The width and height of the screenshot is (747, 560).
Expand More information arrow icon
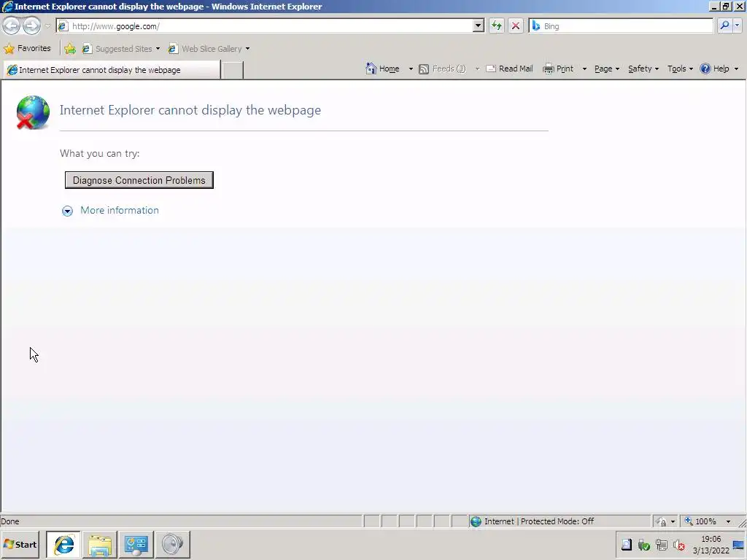pyautogui.click(x=68, y=211)
